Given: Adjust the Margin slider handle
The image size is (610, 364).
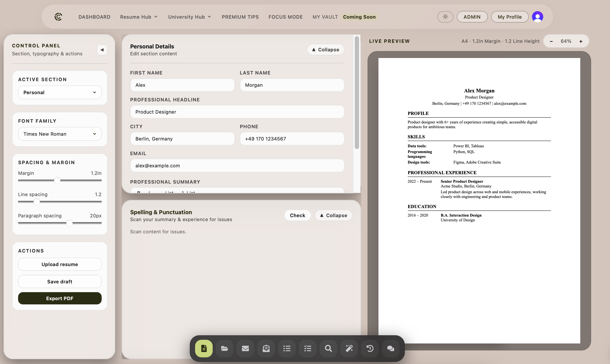Looking at the screenshot, I should tap(57, 181).
